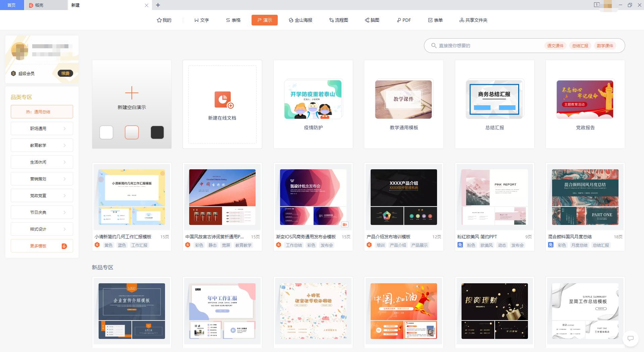Select the 我的 favorites section
Viewport: 644px width, 352px height.
[164, 20]
